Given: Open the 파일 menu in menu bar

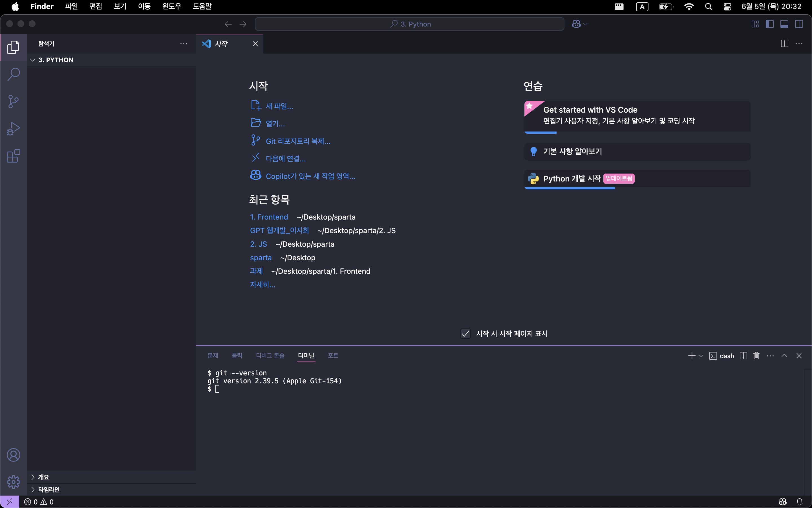Looking at the screenshot, I should click(x=71, y=6).
